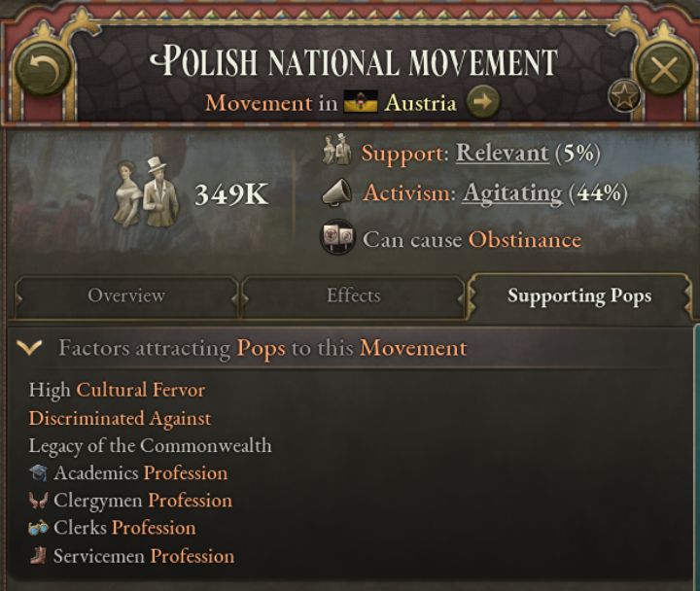Click the back arrow button

(40, 69)
